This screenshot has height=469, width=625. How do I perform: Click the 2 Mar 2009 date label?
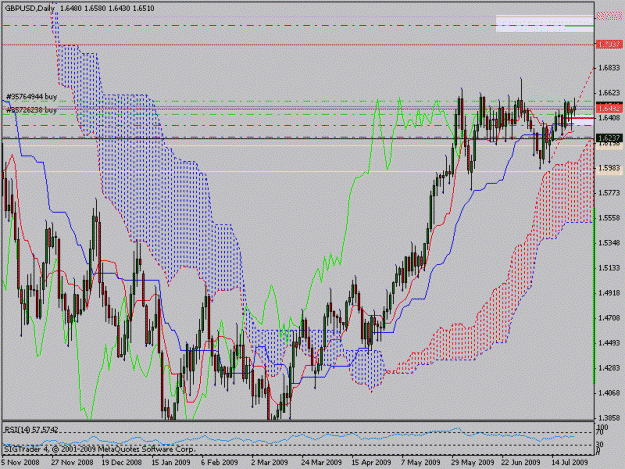(269, 462)
